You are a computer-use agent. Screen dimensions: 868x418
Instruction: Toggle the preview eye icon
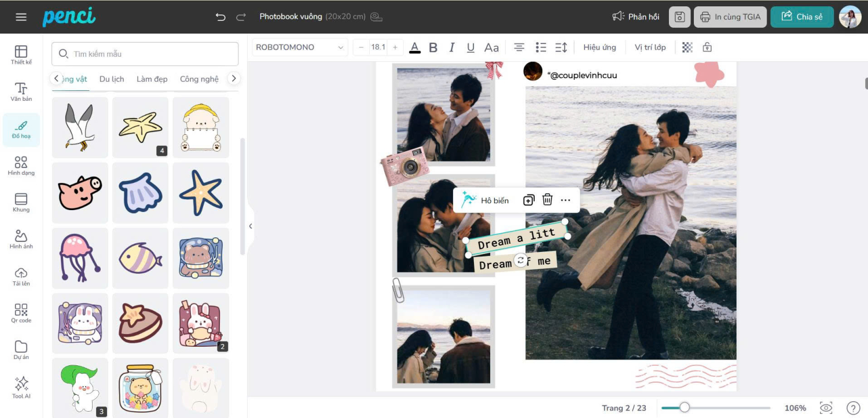(826, 408)
